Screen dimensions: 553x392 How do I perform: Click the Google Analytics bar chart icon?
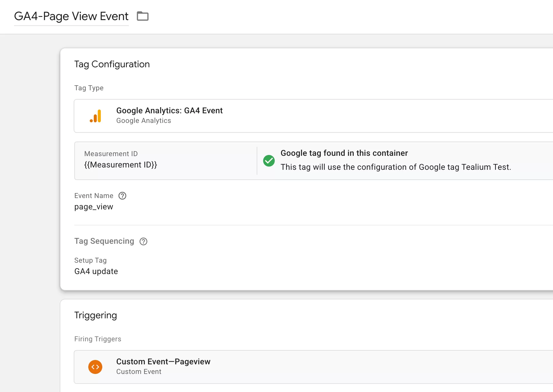(96, 116)
